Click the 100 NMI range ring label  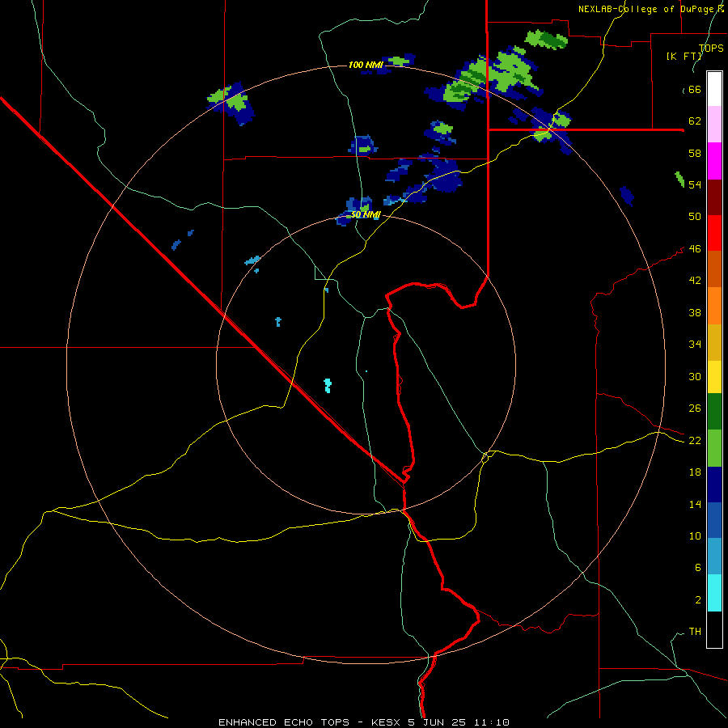[x=366, y=65]
